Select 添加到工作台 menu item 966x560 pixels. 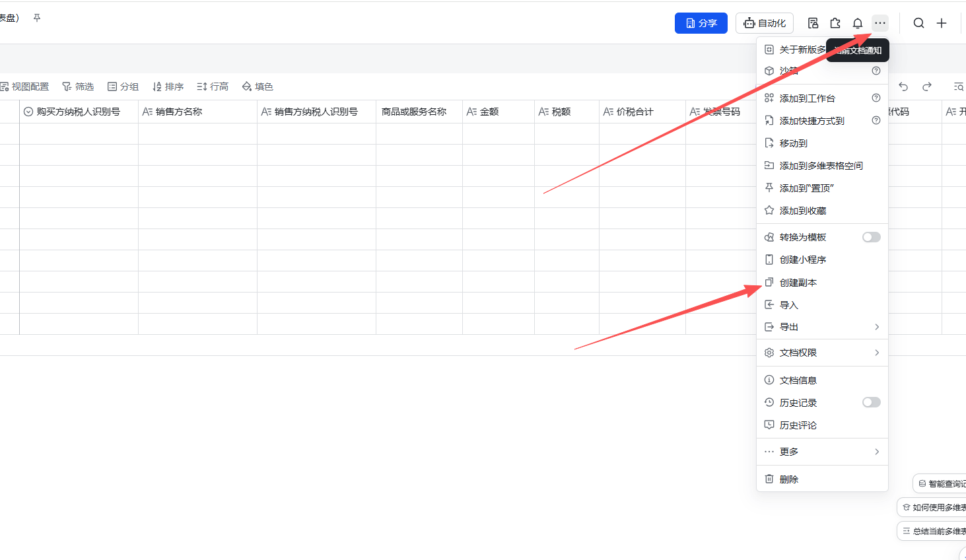point(822,98)
